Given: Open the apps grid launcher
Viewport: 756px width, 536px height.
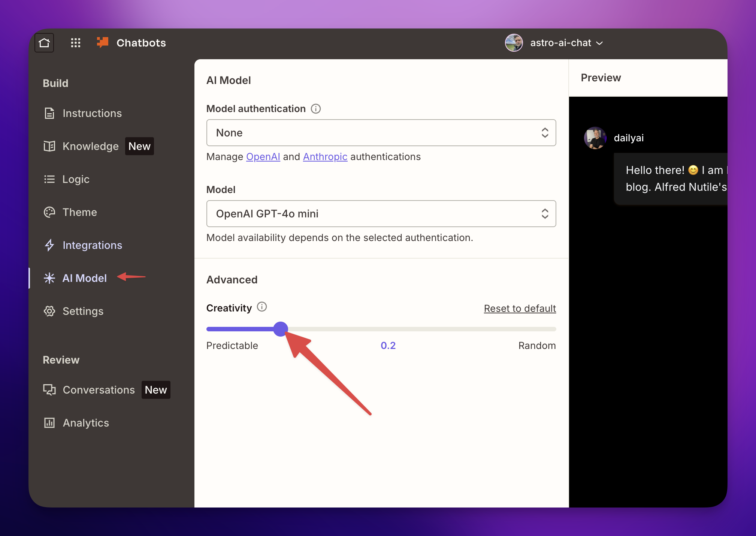Looking at the screenshot, I should click(76, 43).
